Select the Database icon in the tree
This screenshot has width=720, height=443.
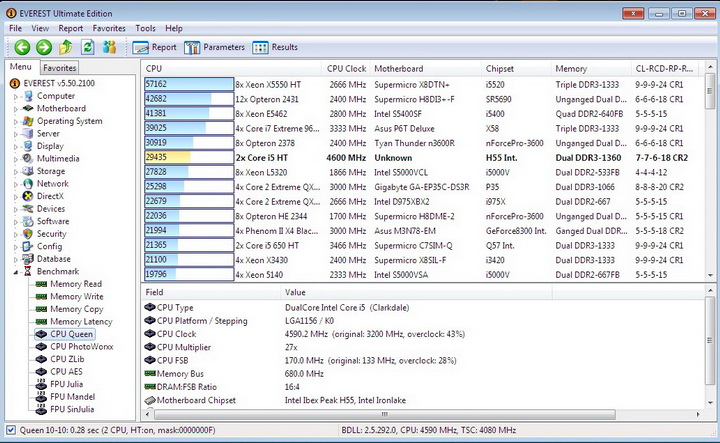point(28,259)
